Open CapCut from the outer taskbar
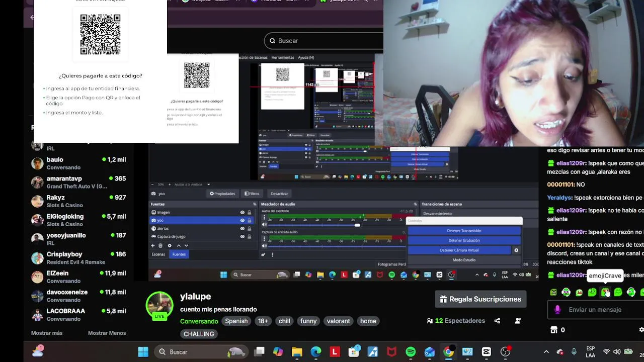Screen dimensions: 644x362 pyautogui.click(x=486, y=352)
